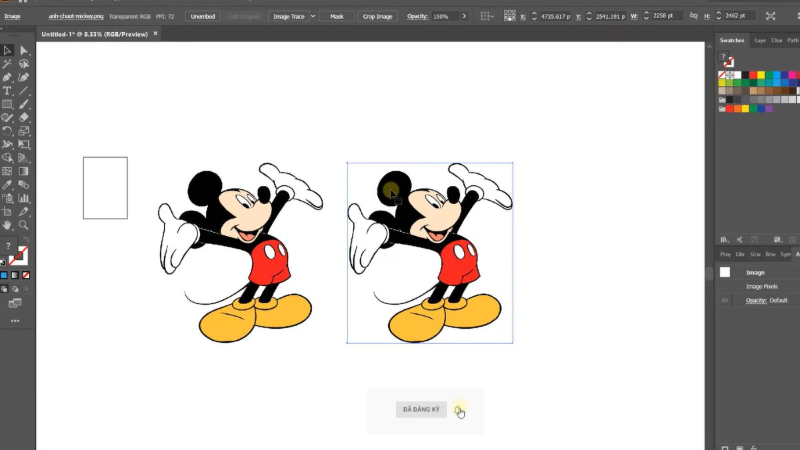Screen dimensions: 800x450
Task: Open Edit Toolbar three-dots menu
Action: pos(15,321)
